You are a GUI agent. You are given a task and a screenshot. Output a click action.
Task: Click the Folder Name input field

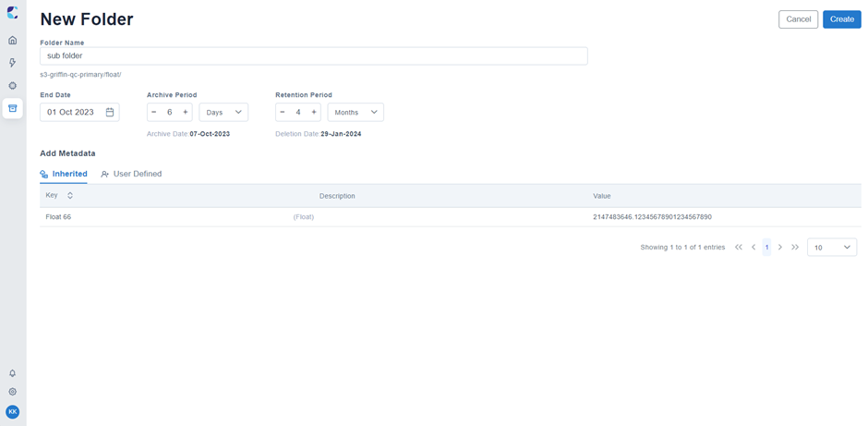click(314, 56)
